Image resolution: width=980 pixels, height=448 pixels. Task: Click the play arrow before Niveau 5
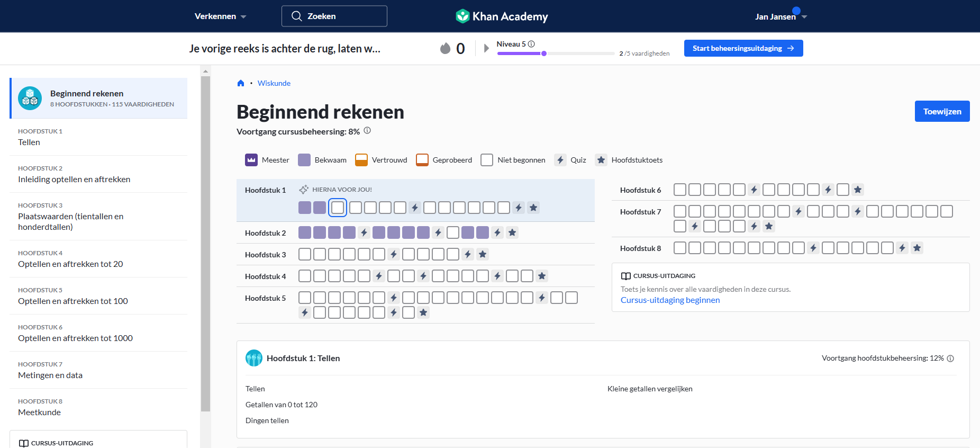click(486, 48)
